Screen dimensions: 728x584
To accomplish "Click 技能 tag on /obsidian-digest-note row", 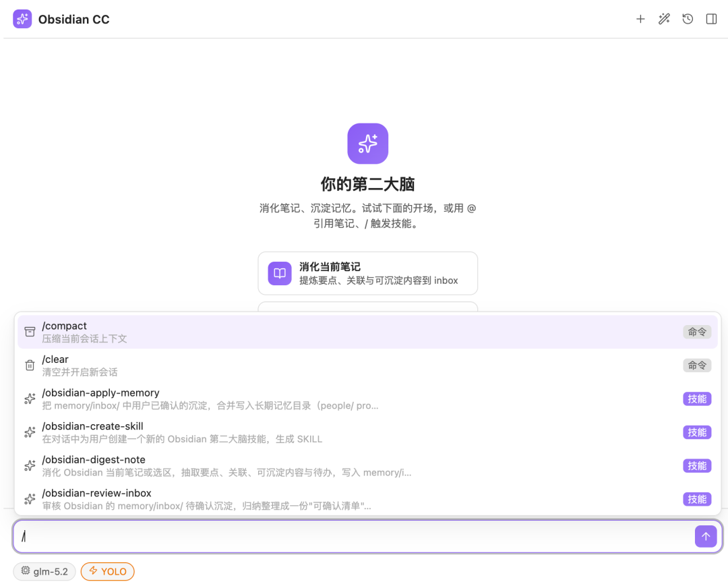I will (x=697, y=465).
